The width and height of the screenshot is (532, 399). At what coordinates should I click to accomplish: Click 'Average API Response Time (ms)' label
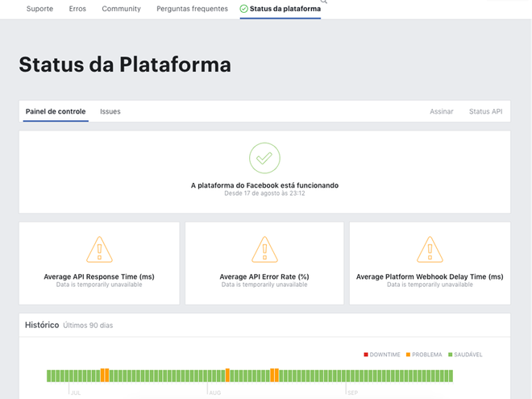coord(99,276)
